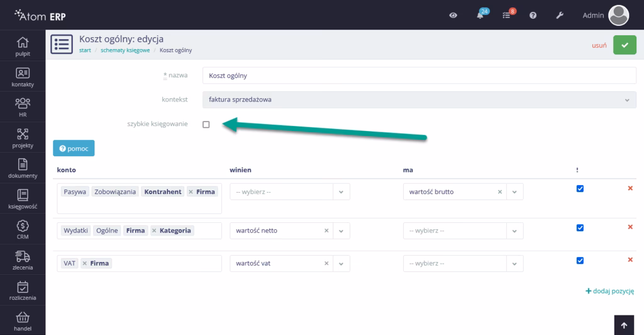Screen dimensions: 644x335
Task: Go to księgowość in the sidebar
Action: click(x=23, y=198)
